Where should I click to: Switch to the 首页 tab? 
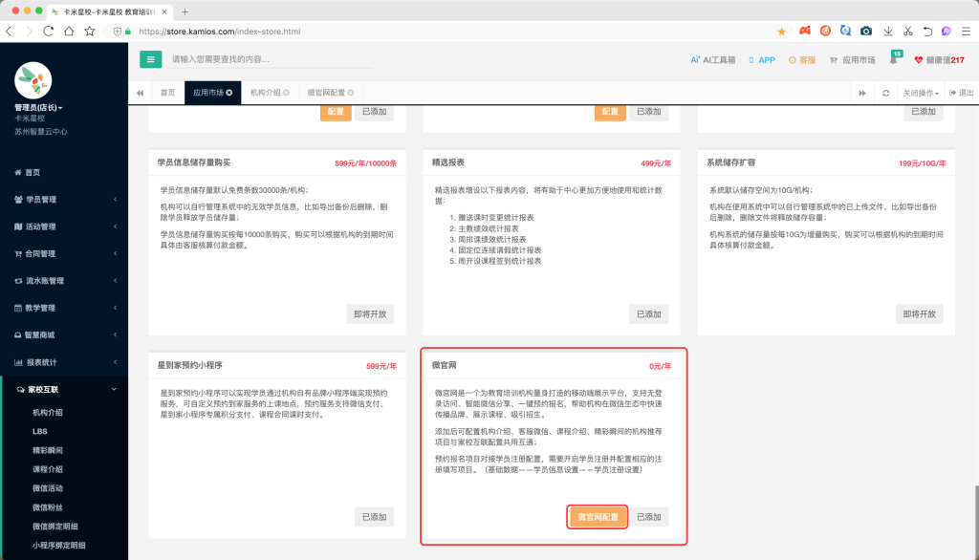point(167,93)
